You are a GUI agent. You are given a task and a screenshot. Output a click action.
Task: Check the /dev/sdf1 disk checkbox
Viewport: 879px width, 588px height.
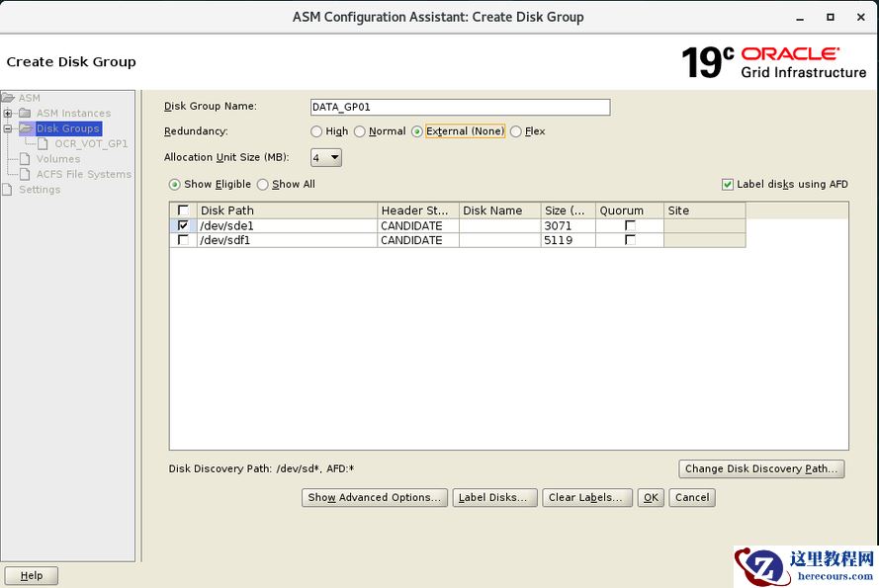click(x=183, y=240)
